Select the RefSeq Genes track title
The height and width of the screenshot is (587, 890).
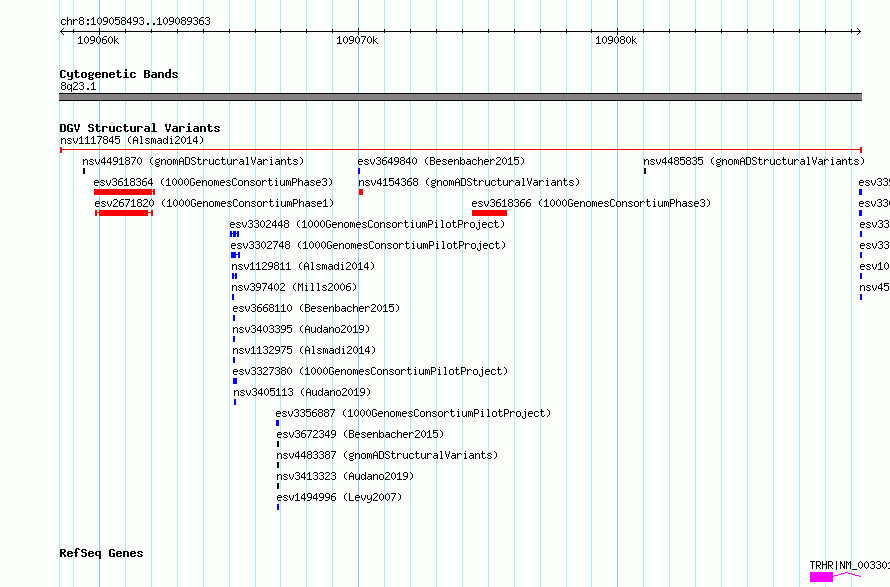101,553
